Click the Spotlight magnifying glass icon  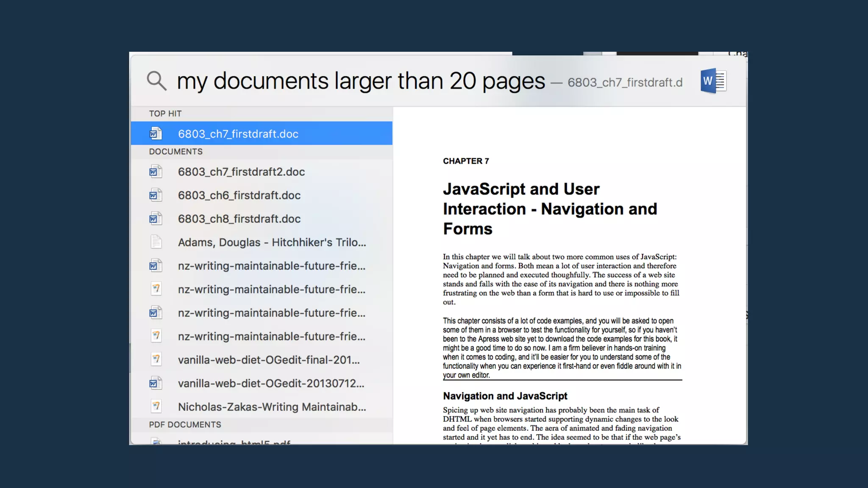tap(156, 80)
